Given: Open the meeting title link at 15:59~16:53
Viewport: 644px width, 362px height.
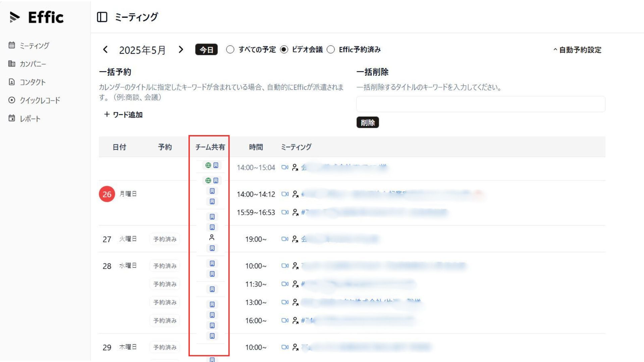Looking at the screenshot, I should click(374, 212).
